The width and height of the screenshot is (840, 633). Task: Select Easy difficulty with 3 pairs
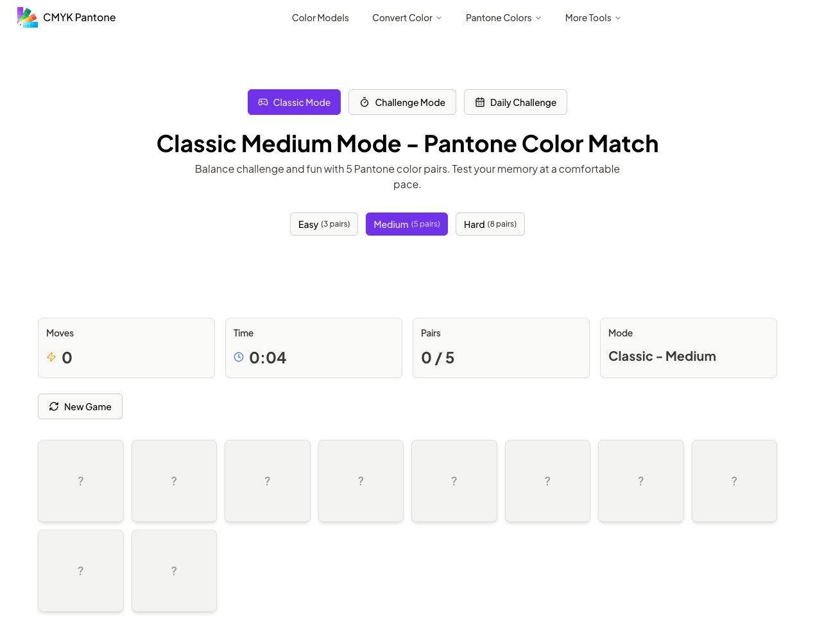[323, 224]
